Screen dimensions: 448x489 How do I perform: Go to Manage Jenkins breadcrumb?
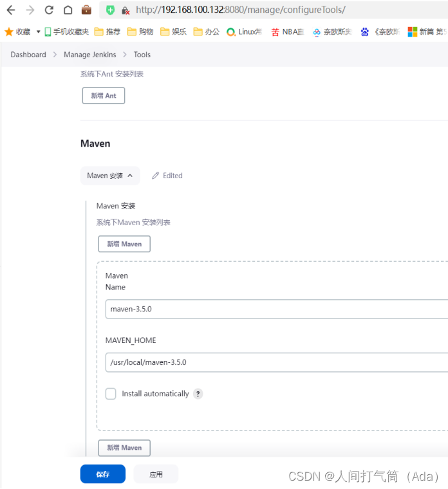[90, 55]
